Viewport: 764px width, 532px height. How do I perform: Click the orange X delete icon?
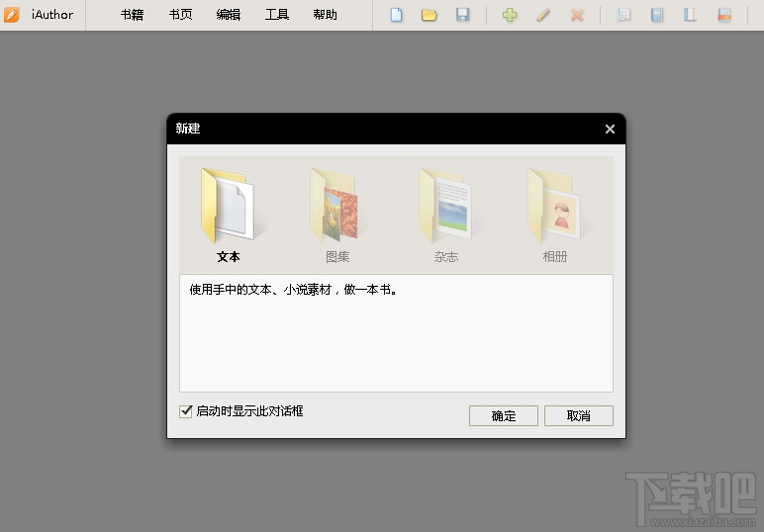(577, 15)
